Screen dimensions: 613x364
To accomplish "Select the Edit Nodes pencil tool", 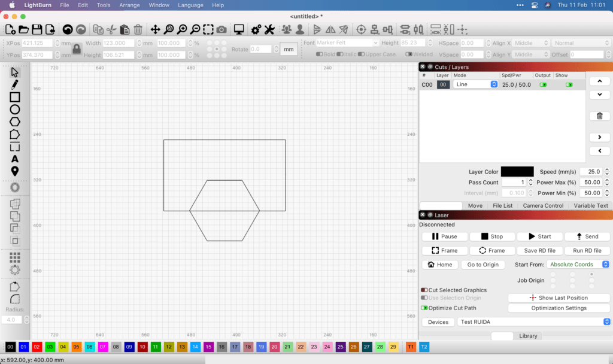I will pyautogui.click(x=16, y=85).
